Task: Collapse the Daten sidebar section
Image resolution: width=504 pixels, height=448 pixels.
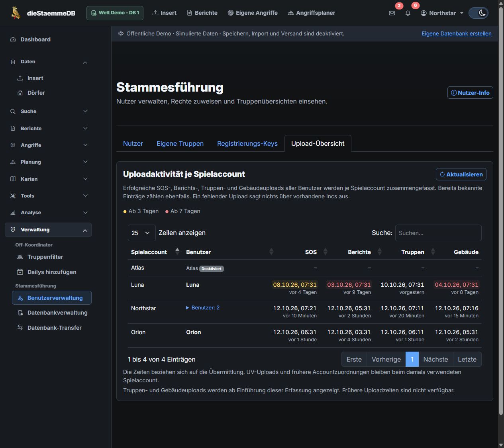Action: 49,62
